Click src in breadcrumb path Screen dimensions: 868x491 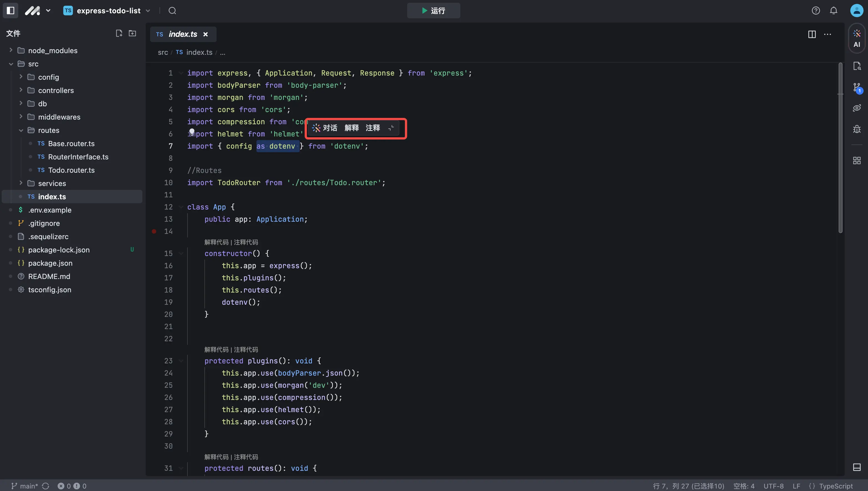(x=163, y=52)
